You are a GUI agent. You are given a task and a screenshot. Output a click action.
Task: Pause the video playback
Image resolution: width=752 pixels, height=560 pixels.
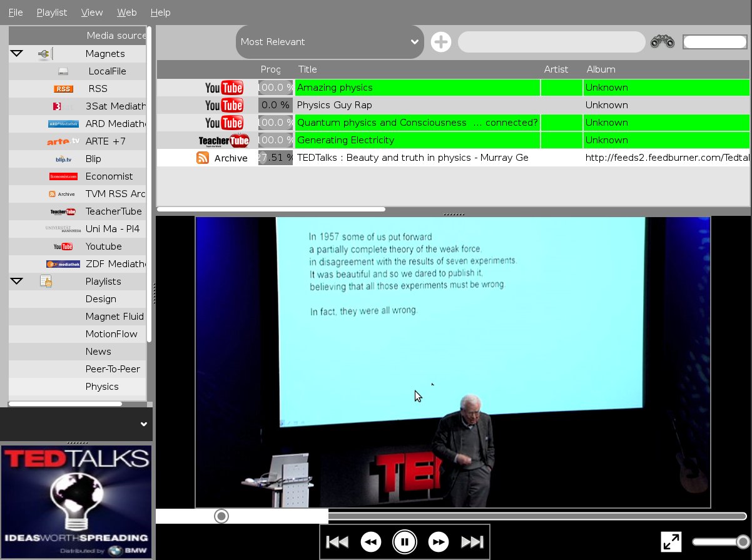click(405, 542)
